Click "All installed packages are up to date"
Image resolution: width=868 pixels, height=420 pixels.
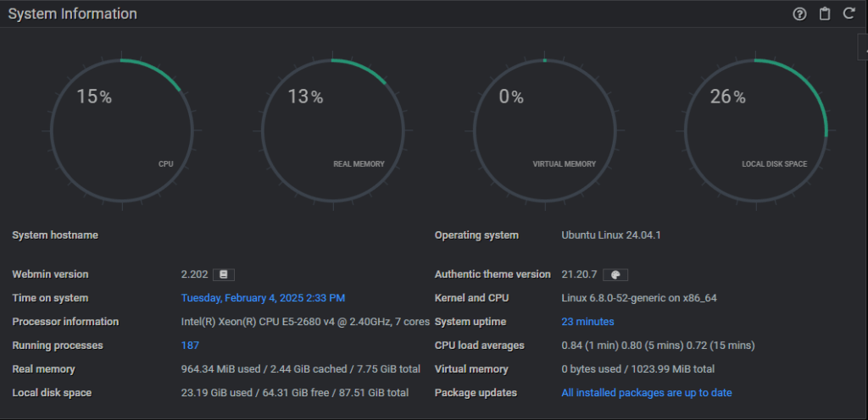pos(647,393)
